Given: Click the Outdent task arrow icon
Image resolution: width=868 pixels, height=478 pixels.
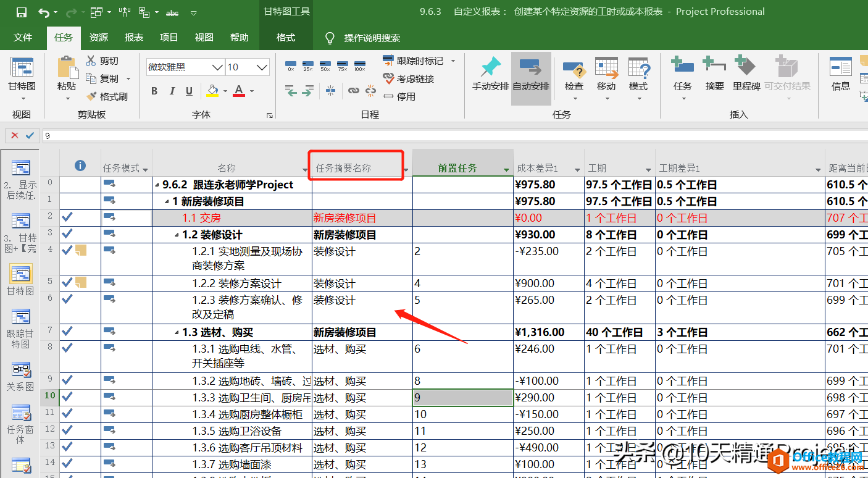Looking at the screenshot, I should [x=291, y=91].
